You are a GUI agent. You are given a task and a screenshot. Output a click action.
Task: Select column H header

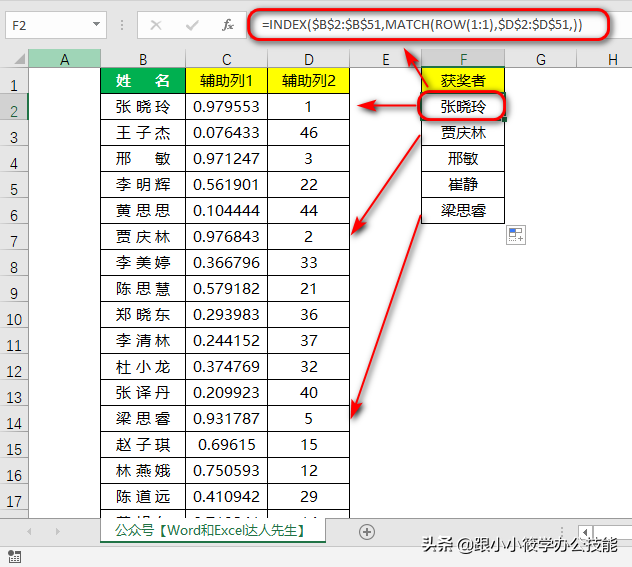pyautogui.click(x=605, y=59)
